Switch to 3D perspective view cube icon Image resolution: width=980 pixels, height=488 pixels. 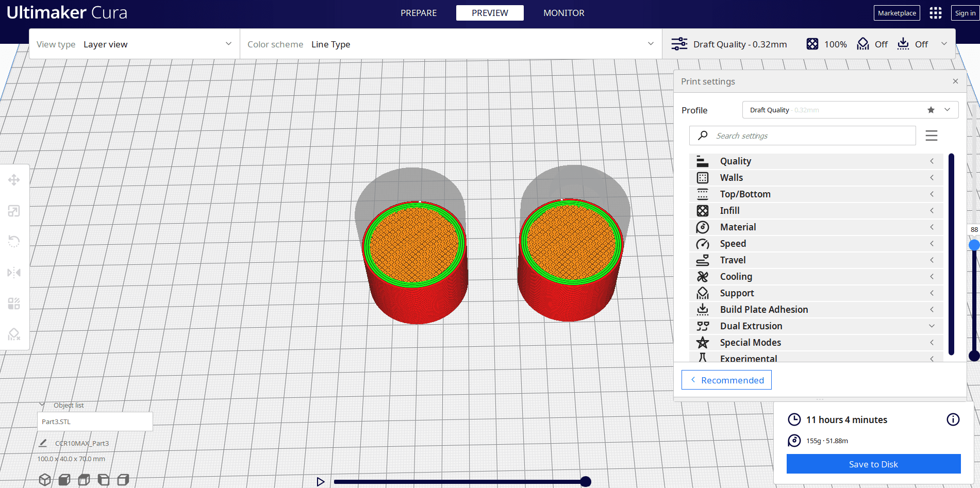[x=45, y=480]
